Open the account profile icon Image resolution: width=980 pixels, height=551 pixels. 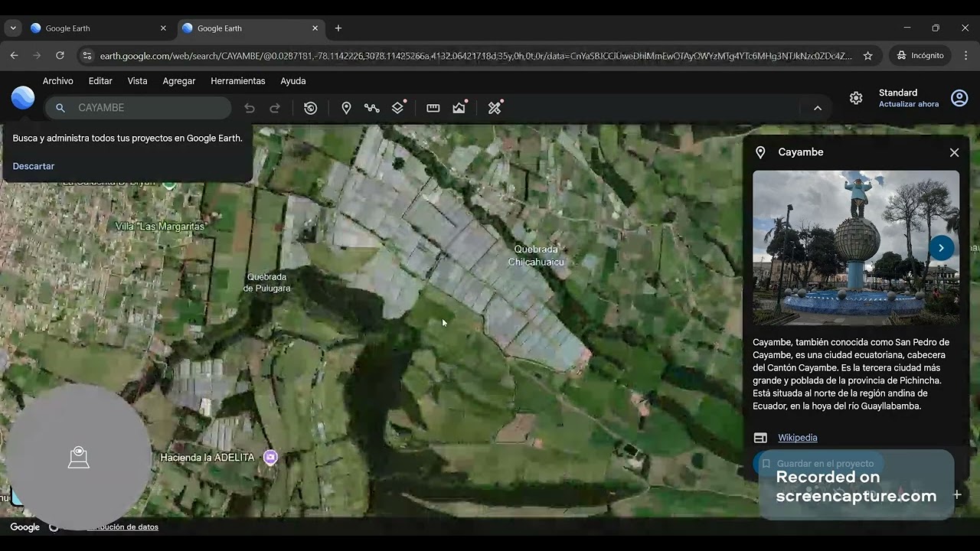click(959, 98)
